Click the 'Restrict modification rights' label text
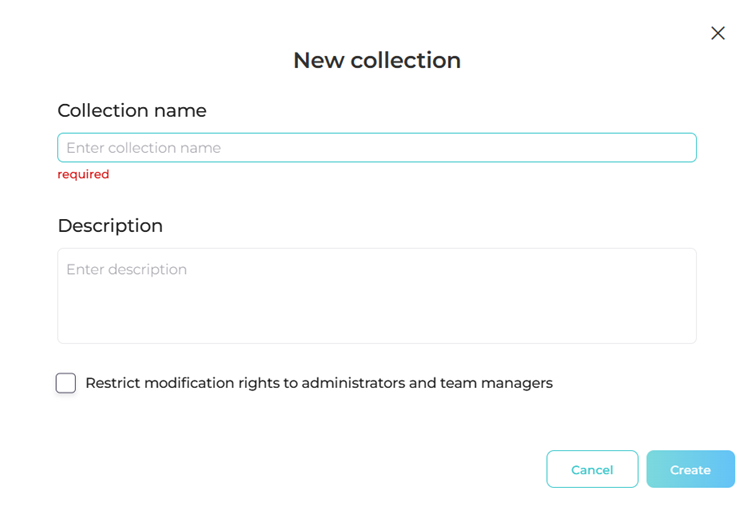Viewport: 754px width, 515px height. [318, 383]
